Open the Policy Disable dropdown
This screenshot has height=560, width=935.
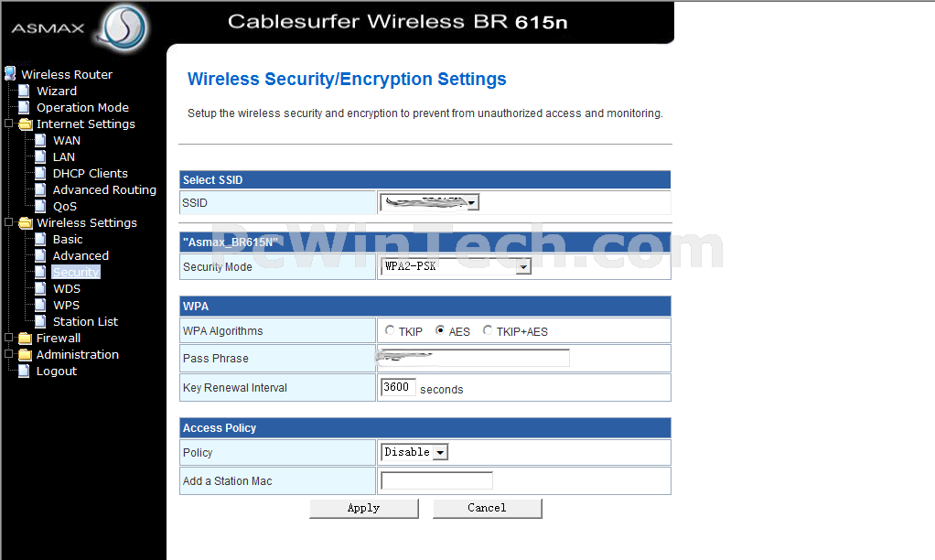(414, 452)
